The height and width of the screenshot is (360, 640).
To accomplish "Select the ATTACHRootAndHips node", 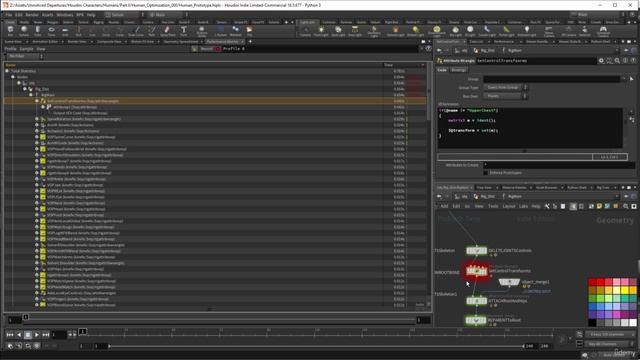I will tap(476, 301).
